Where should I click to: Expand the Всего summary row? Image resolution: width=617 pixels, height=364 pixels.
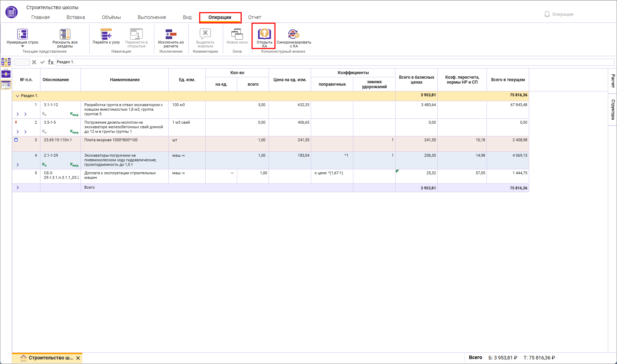coord(18,188)
